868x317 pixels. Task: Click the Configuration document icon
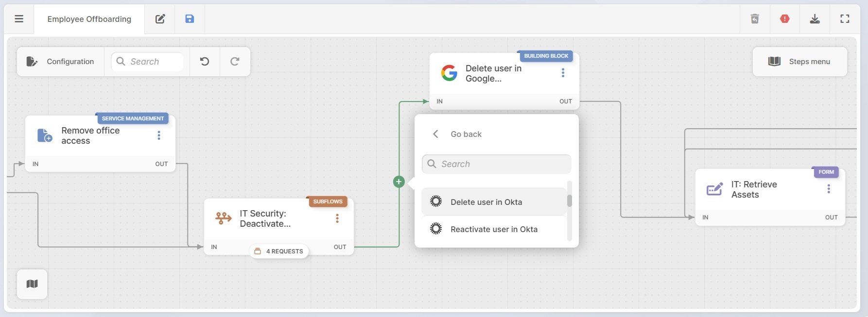pyautogui.click(x=32, y=62)
